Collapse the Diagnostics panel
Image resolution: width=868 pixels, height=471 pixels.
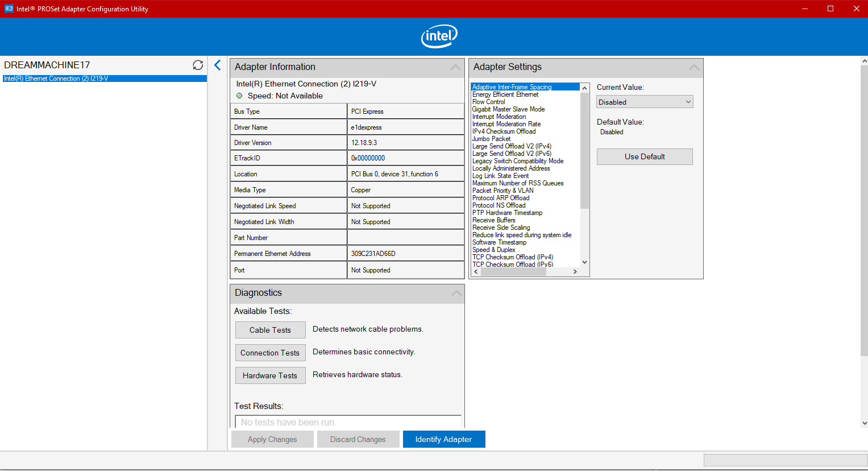pos(456,293)
